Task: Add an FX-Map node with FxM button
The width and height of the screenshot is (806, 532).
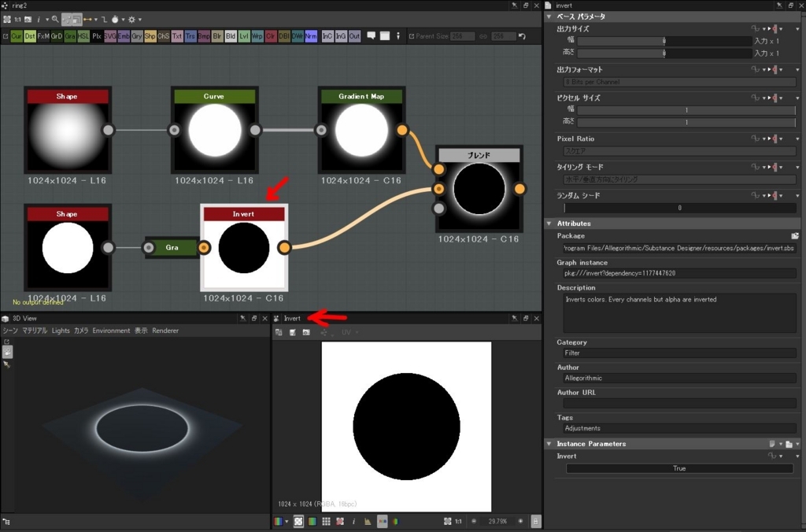Action: 43,36
